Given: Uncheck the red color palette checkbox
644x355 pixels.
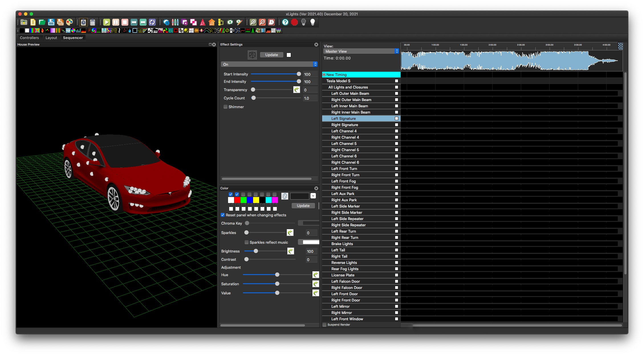Looking at the screenshot, I should 237,194.
